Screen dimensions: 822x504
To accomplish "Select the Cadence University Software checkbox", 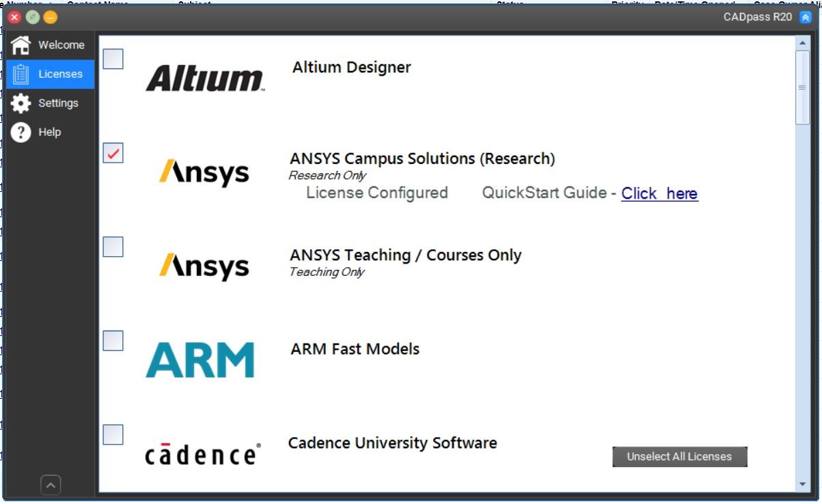I will coord(113,434).
